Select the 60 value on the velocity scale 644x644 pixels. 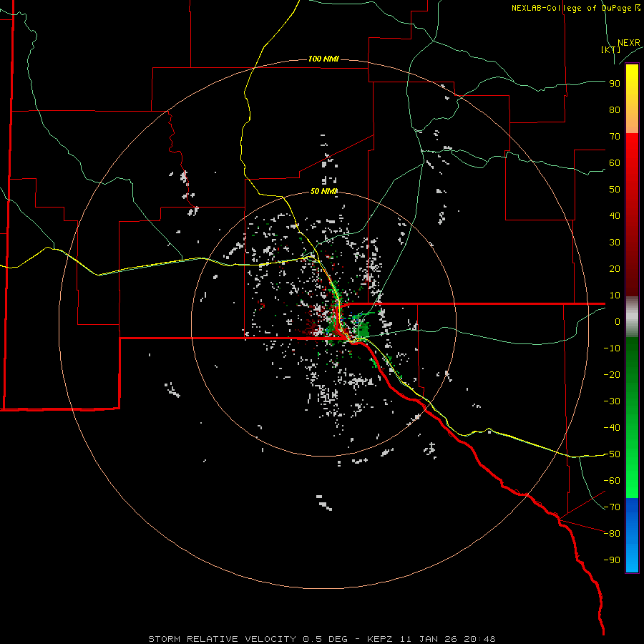coord(615,162)
